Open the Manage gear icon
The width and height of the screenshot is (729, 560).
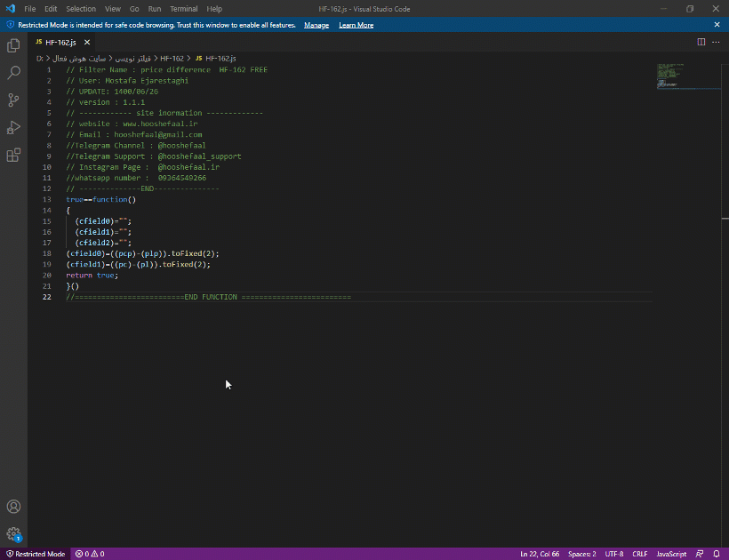(x=13, y=534)
